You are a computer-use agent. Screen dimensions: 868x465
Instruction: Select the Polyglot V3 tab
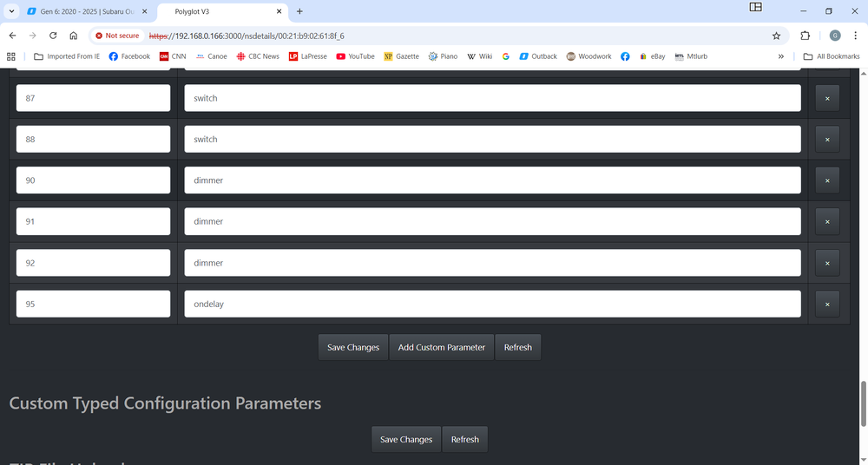(217, 11)
